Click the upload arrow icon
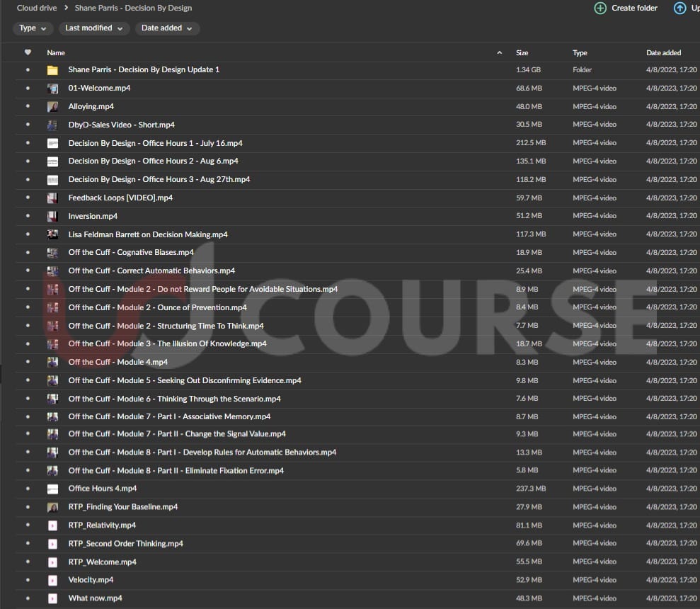This screenshot has height=609, width=700. click(x=680, y=8)
